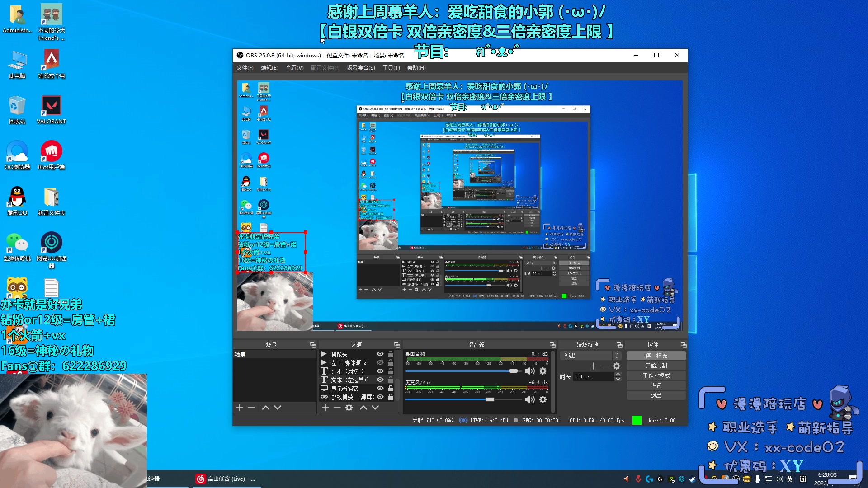Screen dimensions: 868x488
Task: Click 开始录制 button
Action: [x=656, y=366]
